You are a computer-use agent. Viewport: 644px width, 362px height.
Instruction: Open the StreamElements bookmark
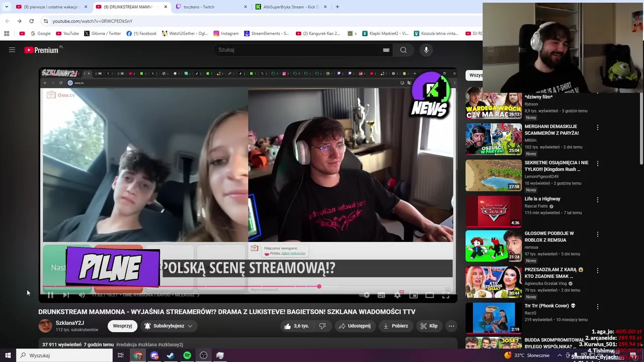point(266,34)
